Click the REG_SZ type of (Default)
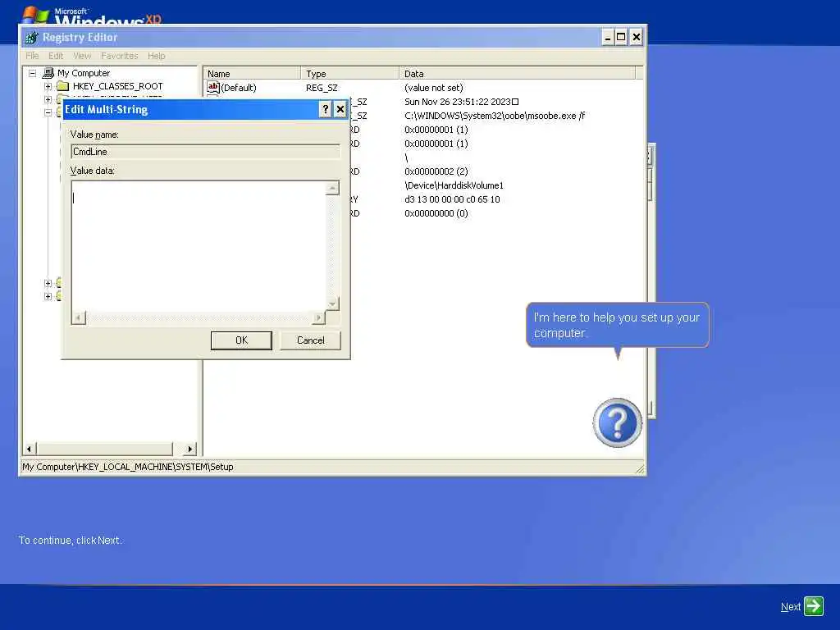The image size is (840, 630). 322,87
